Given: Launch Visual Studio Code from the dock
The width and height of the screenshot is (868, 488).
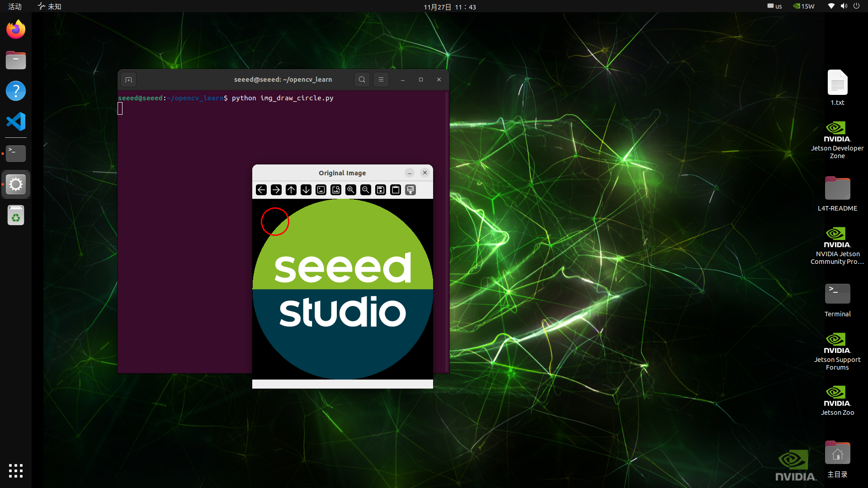Looking at the screenshot, I should click(x=16, y=122).
